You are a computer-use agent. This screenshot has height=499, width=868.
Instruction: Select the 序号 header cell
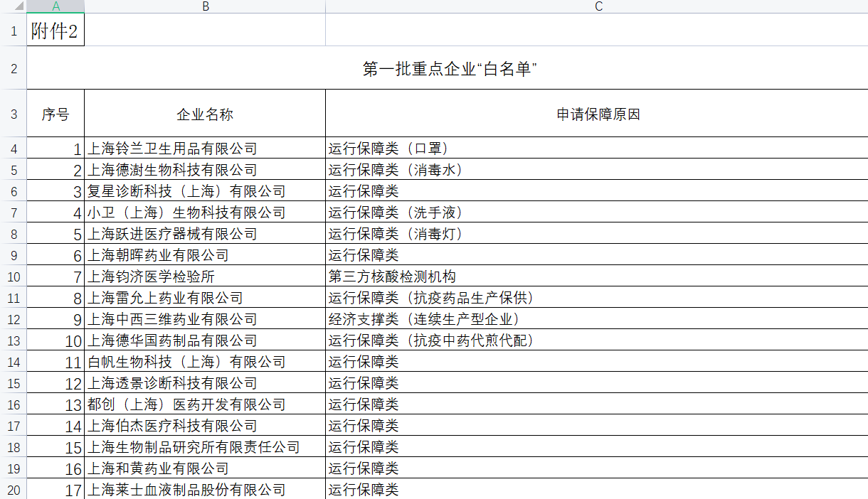coord(55,114)
